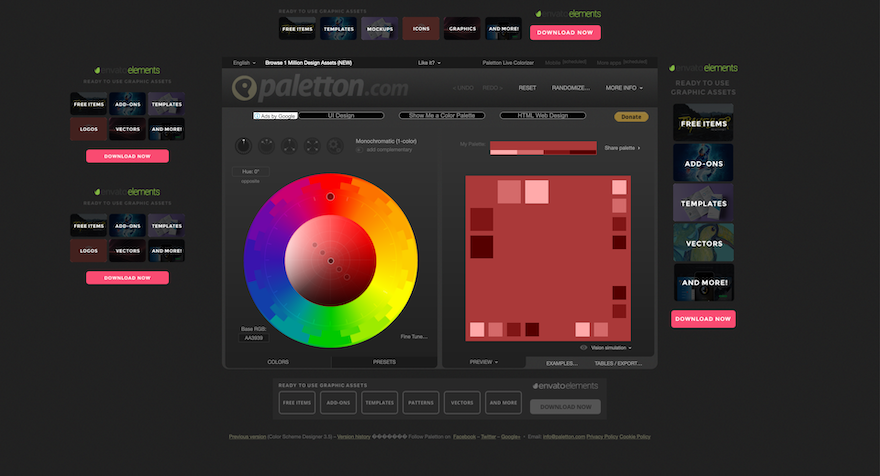Click the REDO button

coord(492,88)
